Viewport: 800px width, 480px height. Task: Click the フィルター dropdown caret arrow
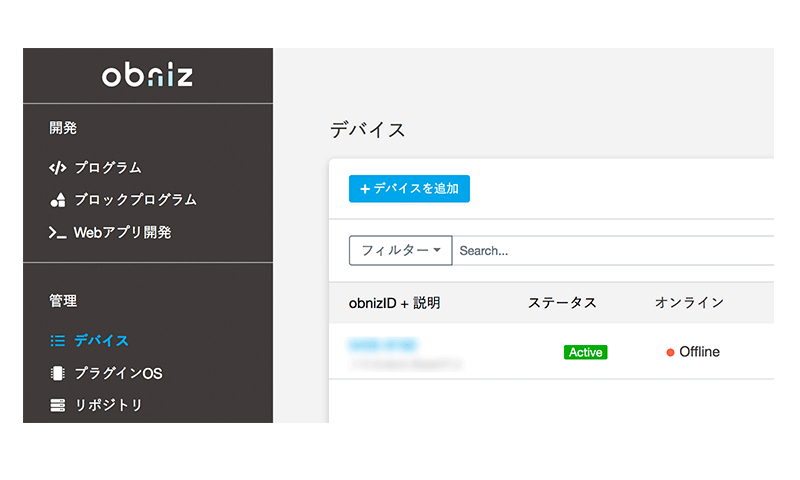tap(437, 250)
